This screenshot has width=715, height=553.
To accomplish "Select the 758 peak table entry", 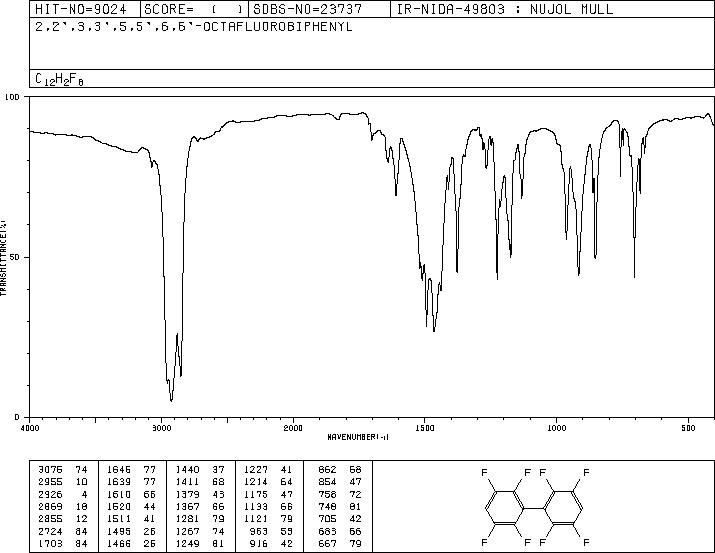I will pyautogui.click(x=340, y=494).
